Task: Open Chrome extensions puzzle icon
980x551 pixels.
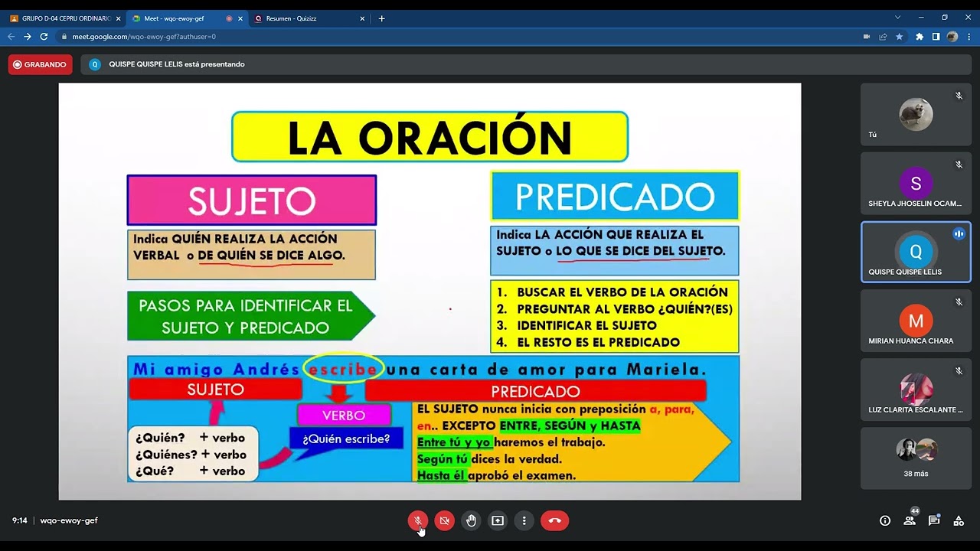Action: click(x=920, y=36)
